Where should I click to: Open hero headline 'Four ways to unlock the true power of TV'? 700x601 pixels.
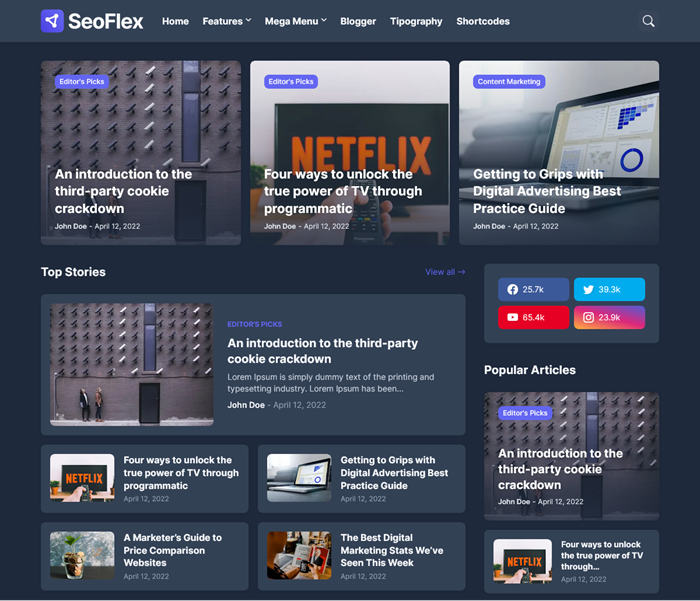click(343, 191)
